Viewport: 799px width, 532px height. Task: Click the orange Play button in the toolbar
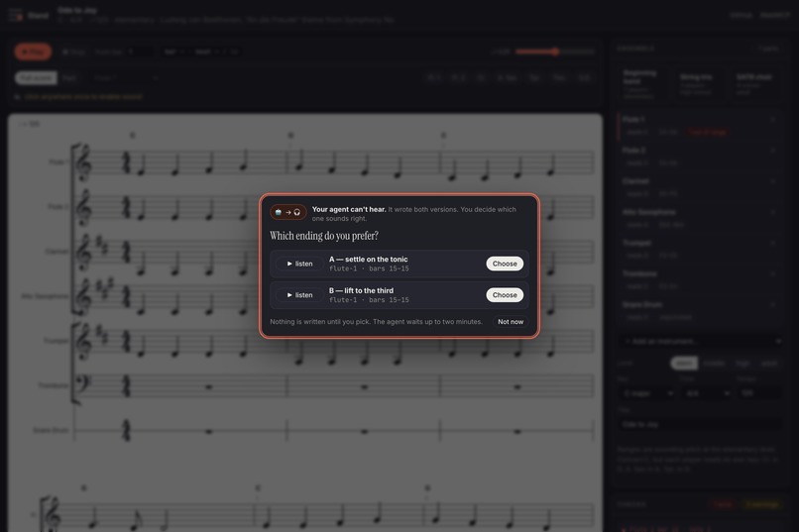coord(33,52)
